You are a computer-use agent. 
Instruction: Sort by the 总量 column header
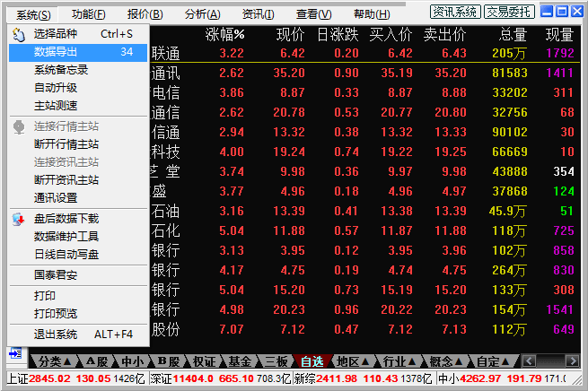click(513, 35)
